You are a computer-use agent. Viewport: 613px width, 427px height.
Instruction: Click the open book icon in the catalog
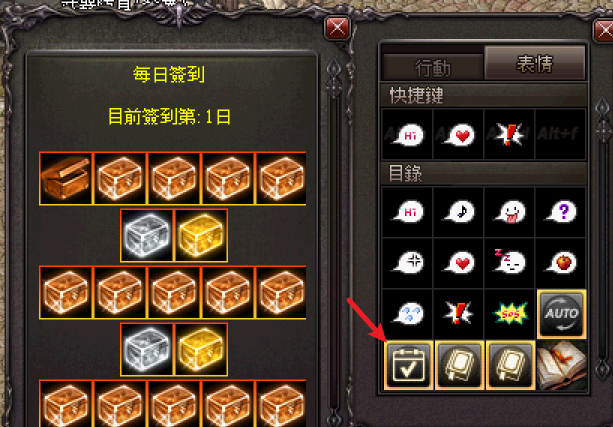point(562,365)
